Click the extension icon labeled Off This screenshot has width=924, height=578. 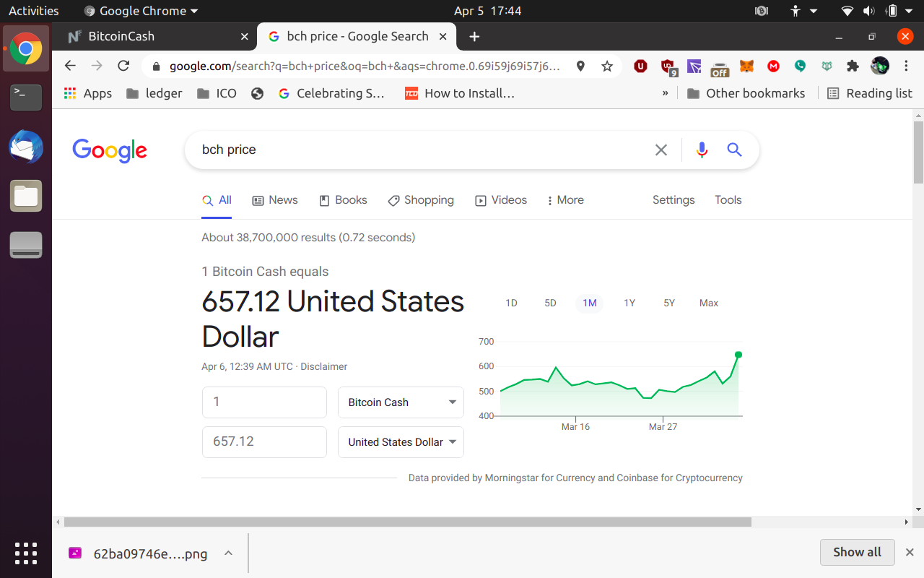click(x=720, y=68)
